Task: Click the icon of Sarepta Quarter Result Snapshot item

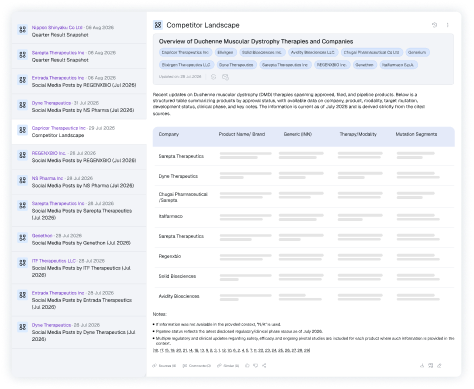Action: (x=22, y=55)
